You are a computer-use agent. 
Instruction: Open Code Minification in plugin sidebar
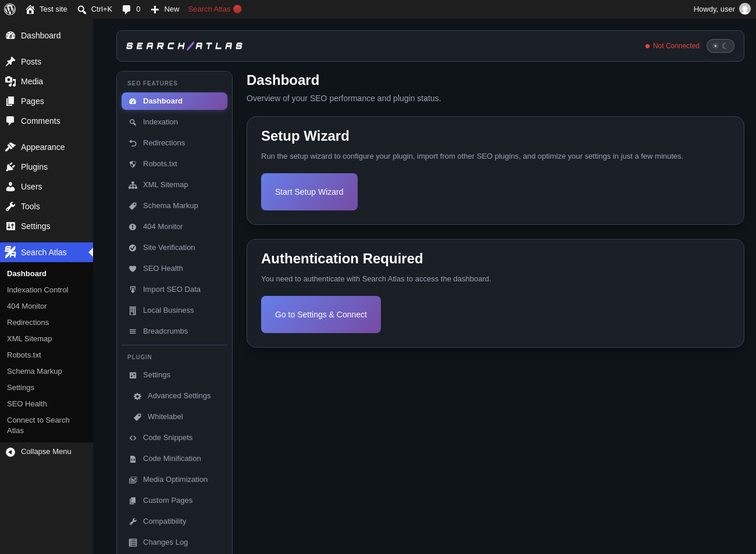click(174, 459)
